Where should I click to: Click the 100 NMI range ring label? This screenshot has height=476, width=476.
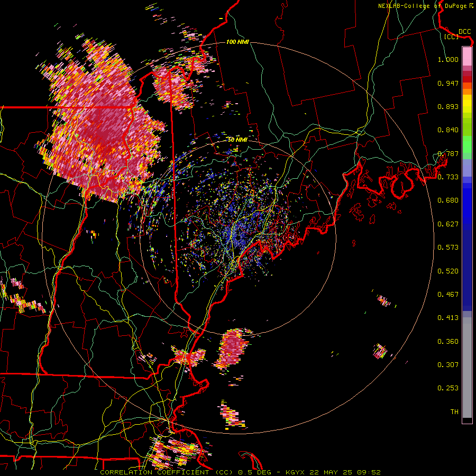237,42
